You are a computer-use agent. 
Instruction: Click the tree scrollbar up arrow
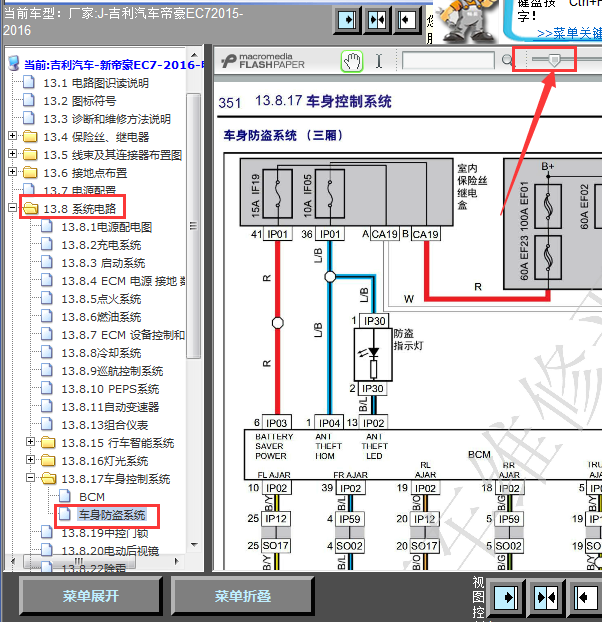(194, 55)
